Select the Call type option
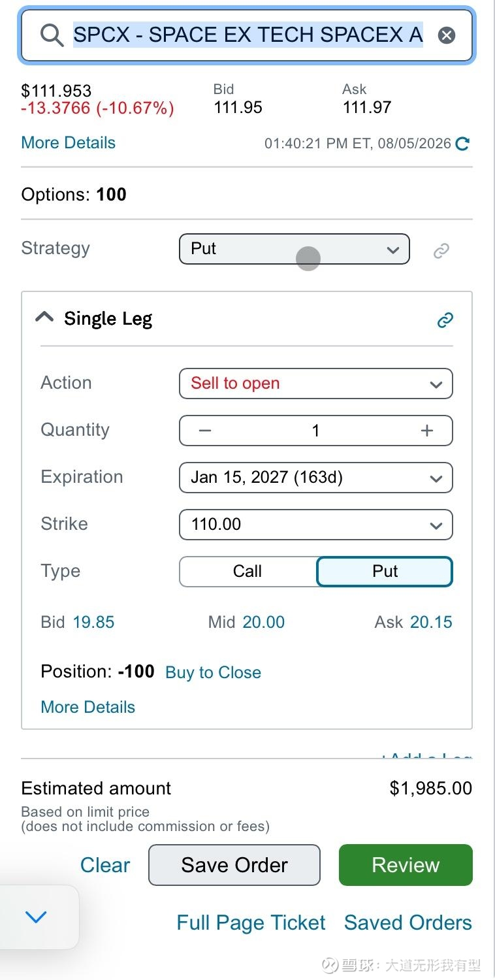Viewport: 495px width, 980px height. [248, 572]
